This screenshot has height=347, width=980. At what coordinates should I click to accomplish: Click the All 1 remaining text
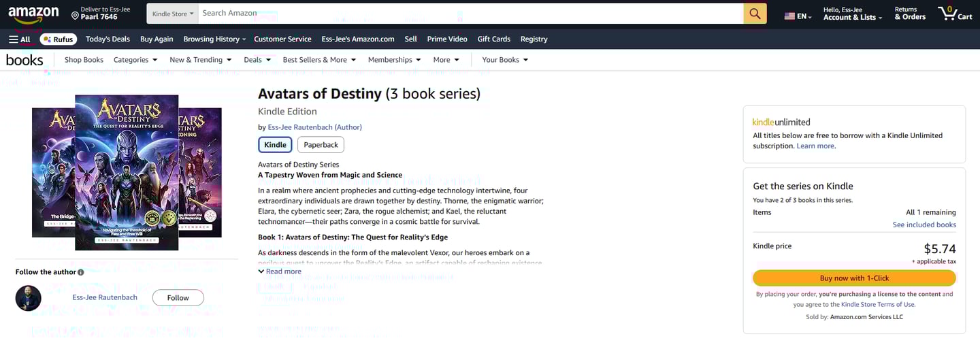pyautogui.click(x=930, y=212)
